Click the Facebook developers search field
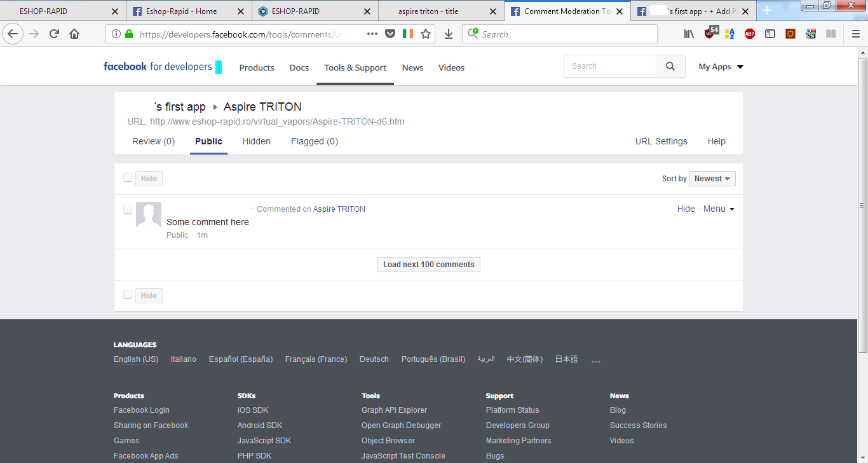 click(610, 66)
